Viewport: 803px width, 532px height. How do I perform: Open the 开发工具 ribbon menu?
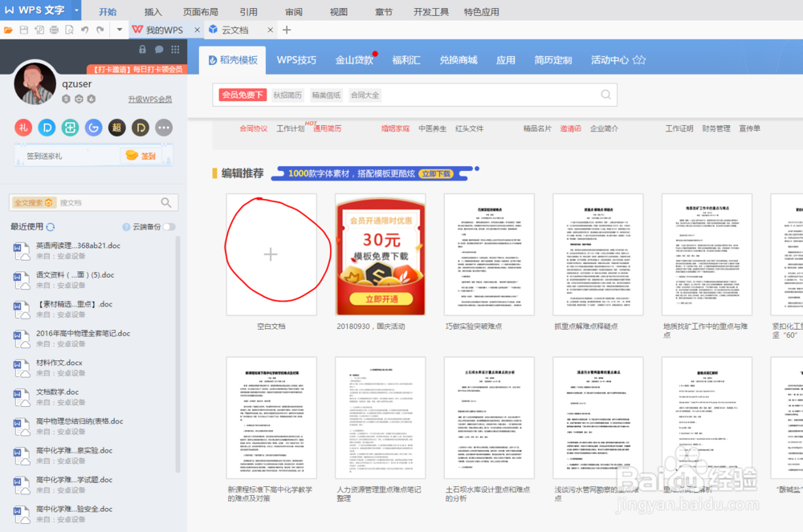tap(431, 12)
